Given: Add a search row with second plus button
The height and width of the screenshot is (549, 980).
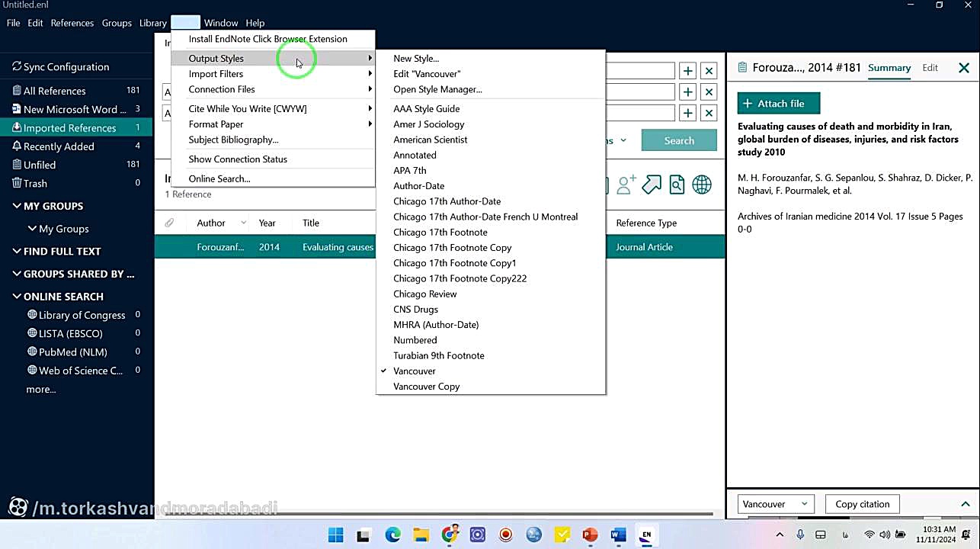Looking at the screenshot, I should pyautogui.click(x=688, y=91).
